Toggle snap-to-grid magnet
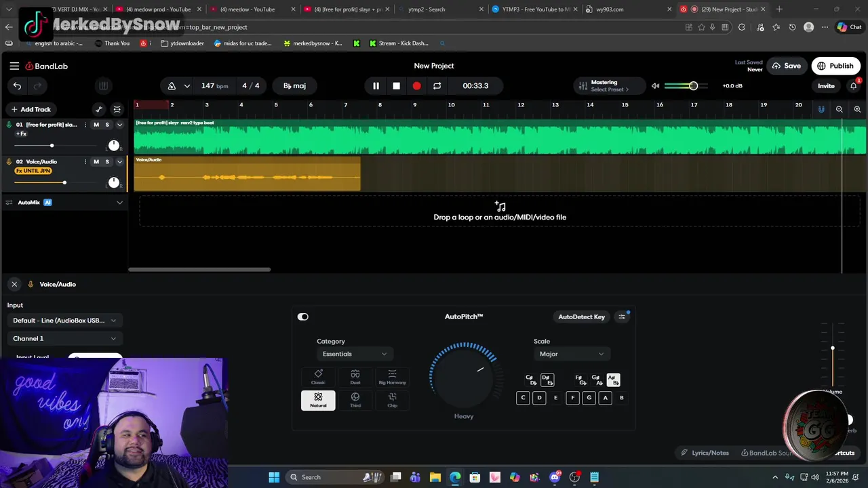This screenshot has width=868, height=488. (x=821, y=109)
